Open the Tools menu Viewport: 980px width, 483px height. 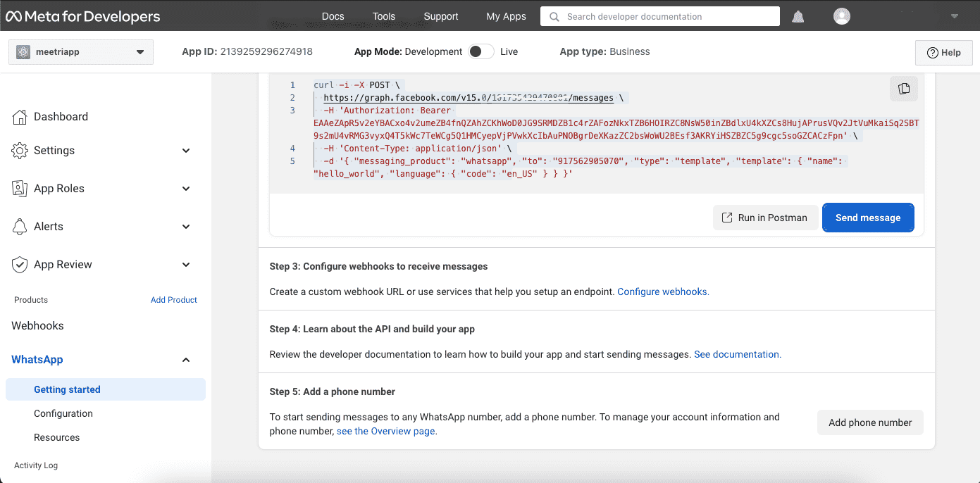[384, 16]
